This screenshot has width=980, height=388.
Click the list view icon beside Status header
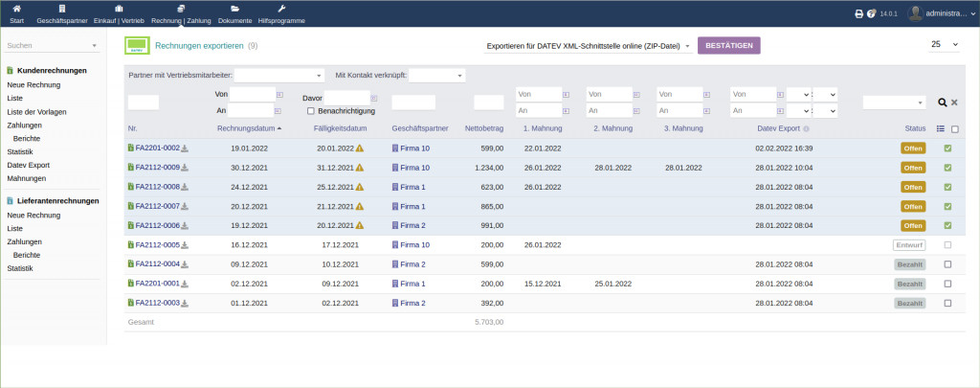click(x=940, y=128)
